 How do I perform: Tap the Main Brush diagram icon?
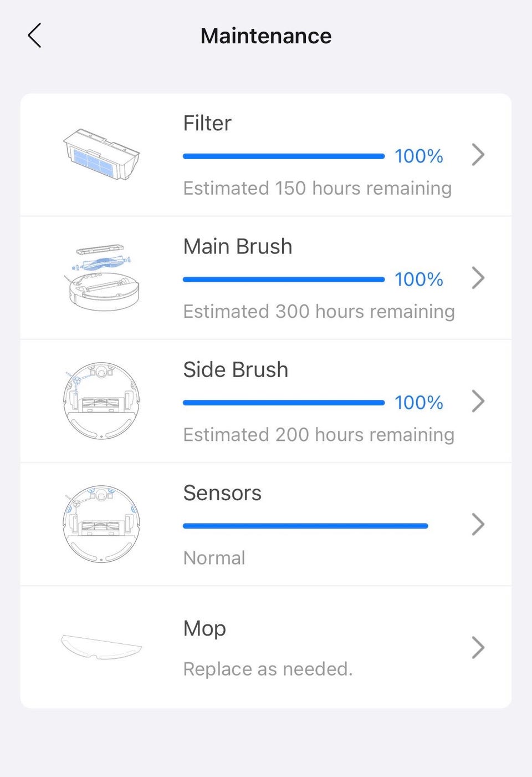(x=101, y=277)
